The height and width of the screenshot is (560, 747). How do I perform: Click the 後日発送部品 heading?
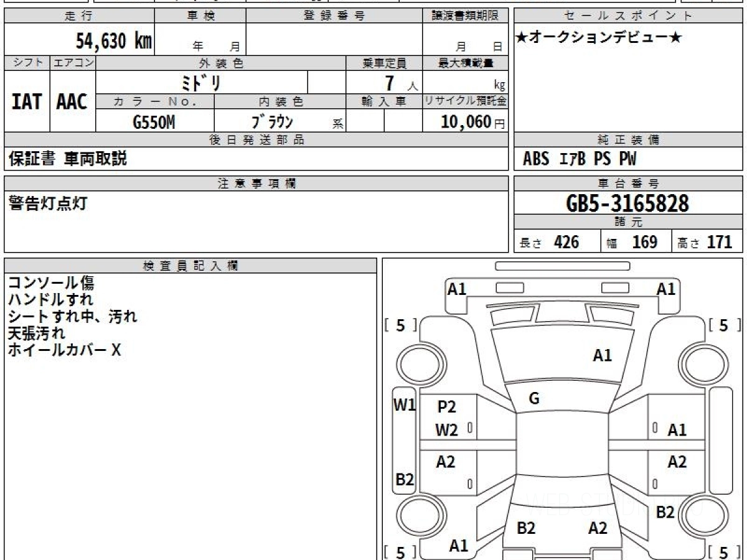click(x=256, y=140)
